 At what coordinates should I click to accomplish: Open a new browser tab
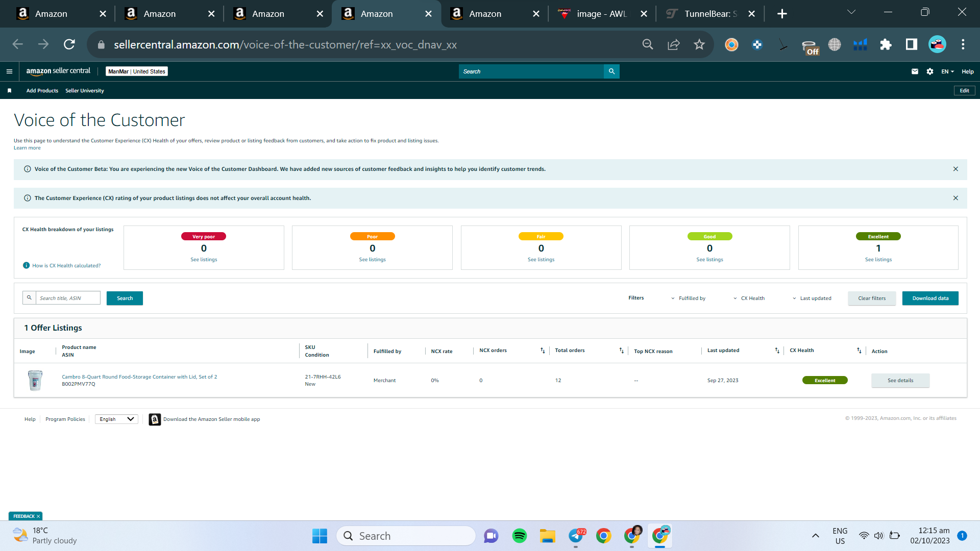(782, 14)
